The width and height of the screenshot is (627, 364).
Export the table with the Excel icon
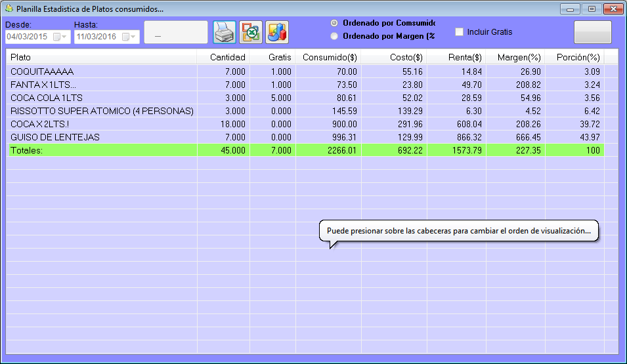[251, 32]
